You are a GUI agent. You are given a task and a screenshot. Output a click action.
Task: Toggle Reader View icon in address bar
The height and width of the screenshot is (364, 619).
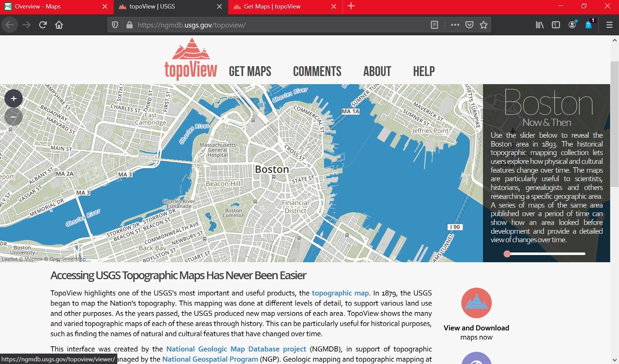click(x=434, y=25)
